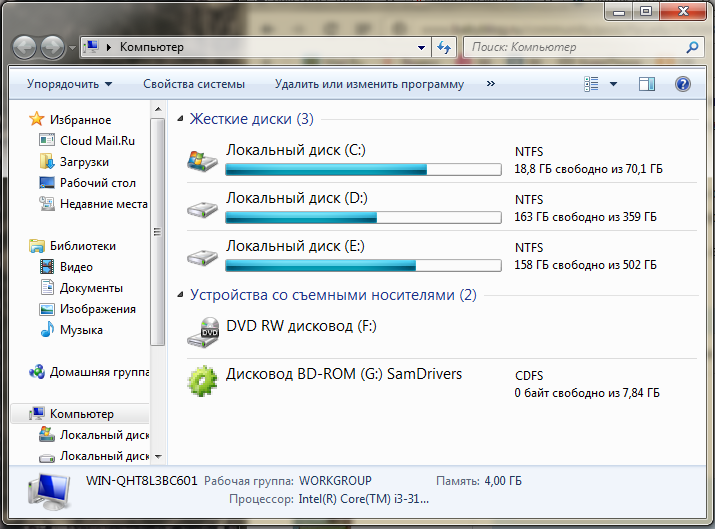Select the DVD RW дисковод (F:) icon
Image resolution: width=715 pixels, height=529 pixels.
pos(203,333)
